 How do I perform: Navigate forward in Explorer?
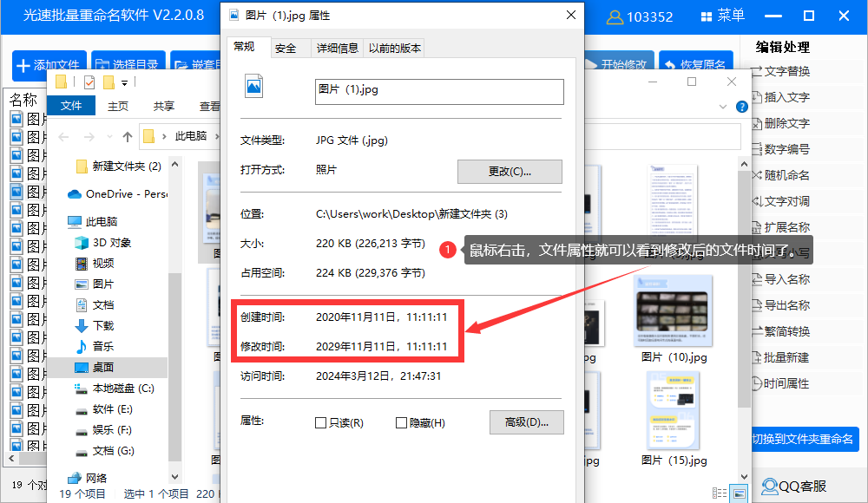coord(89,137)
